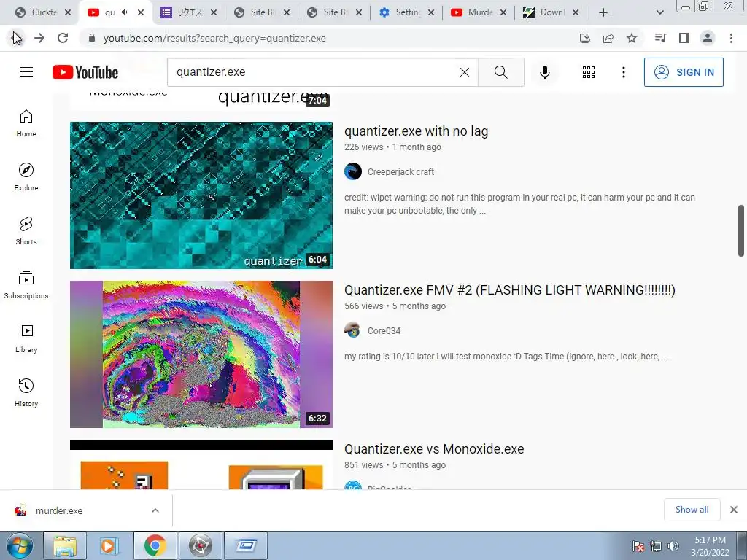
Task: Go back using the browser back arrow
Action: point(17,38)
